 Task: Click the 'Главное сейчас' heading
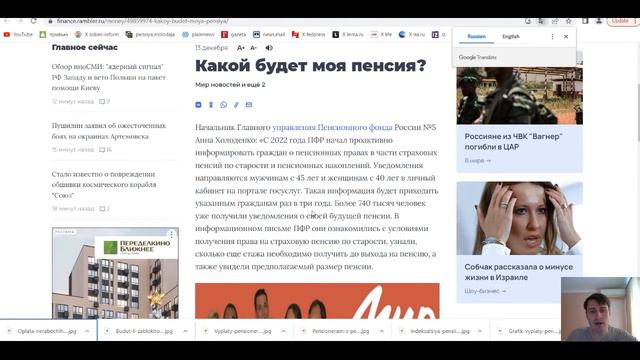(x=84, y=47)
